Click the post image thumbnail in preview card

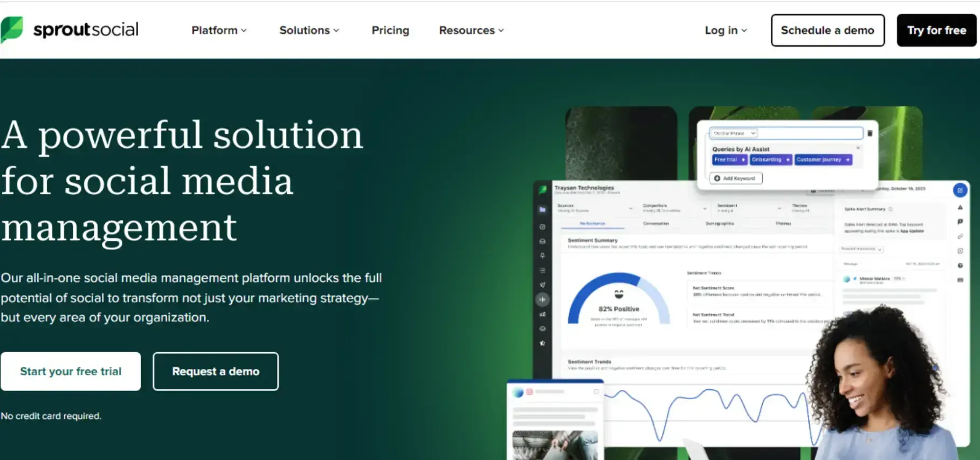[x=555, y=445]
